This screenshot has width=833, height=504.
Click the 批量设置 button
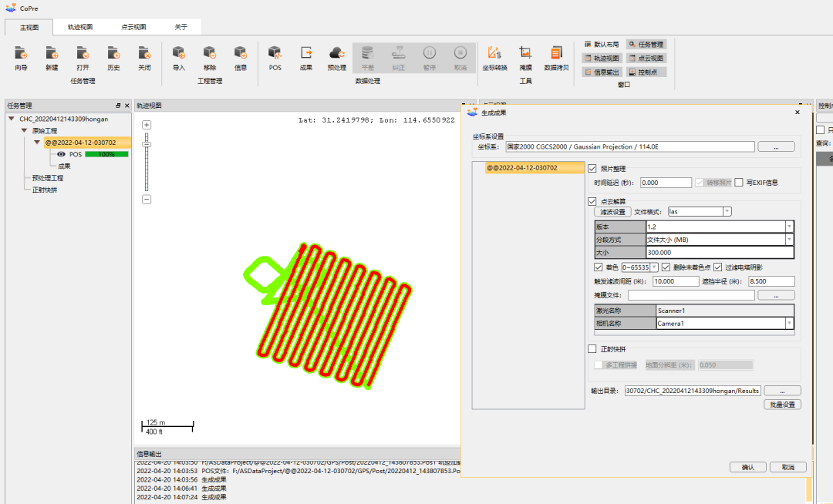(x=781, y=405)
